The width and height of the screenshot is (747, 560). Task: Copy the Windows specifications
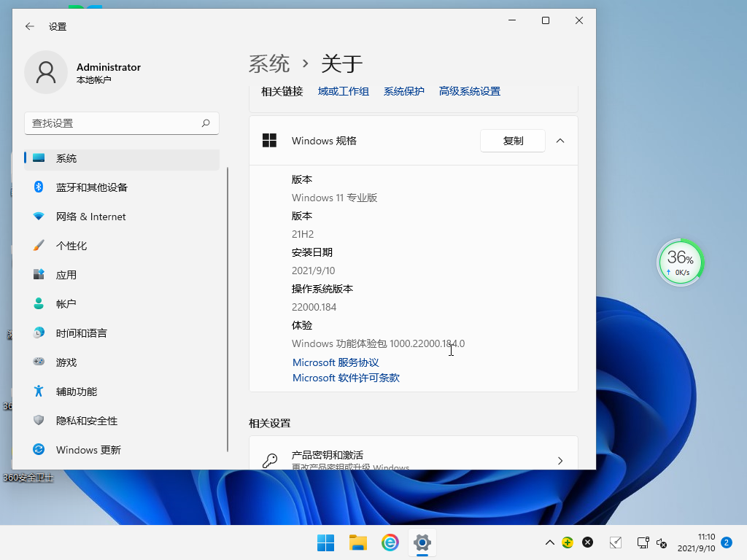513,141
